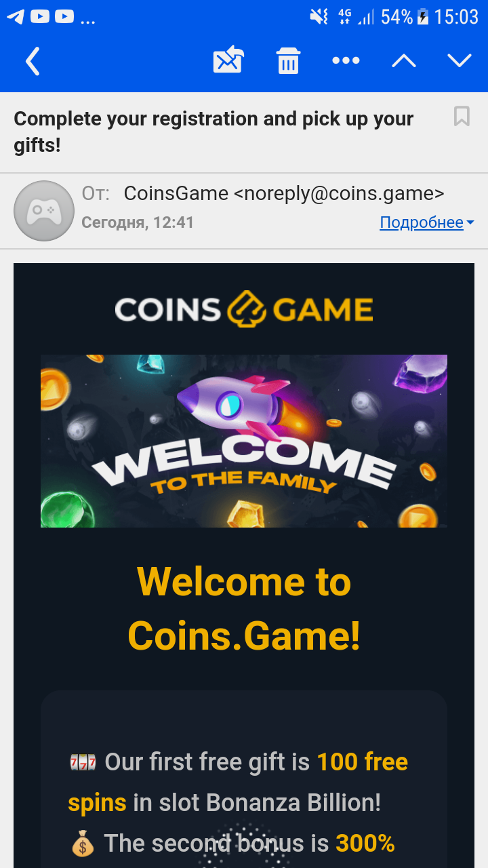Expand details with Подробнее dropdown
The width and height of the screenshot is (488, 868).
click(x=426, y=222)
